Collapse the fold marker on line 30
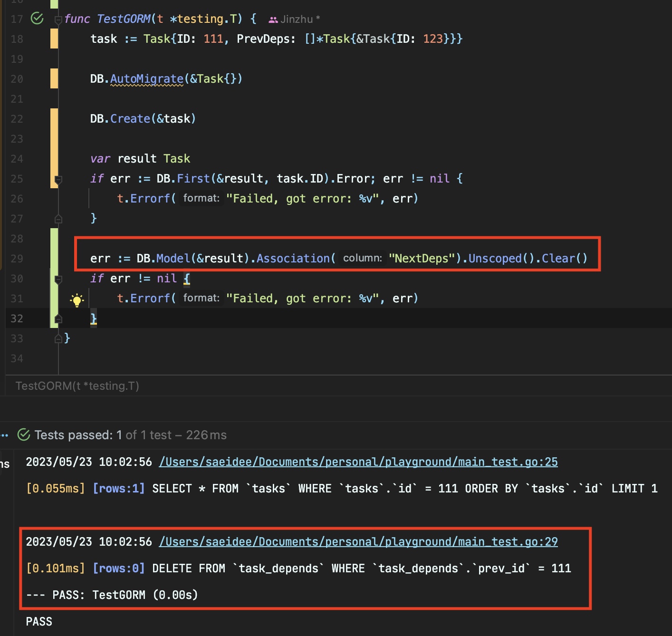Viewport: 672px width, 636px height. click(58, 279)
